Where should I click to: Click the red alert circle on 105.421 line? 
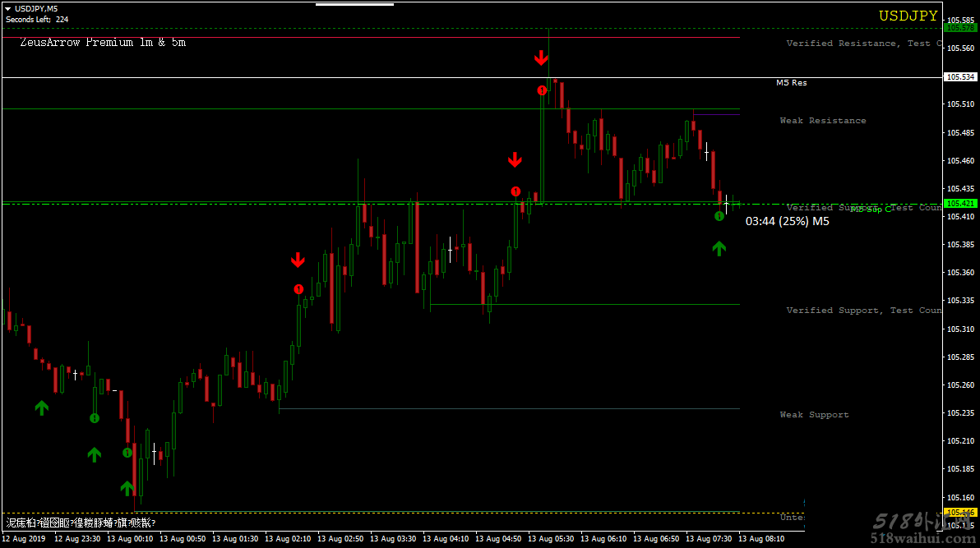tap(515, 191)
